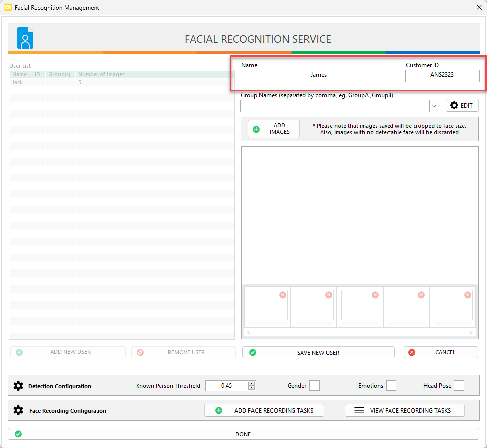
Task: Expand the Group Names dropdown
Action: [x=434, y=106]
